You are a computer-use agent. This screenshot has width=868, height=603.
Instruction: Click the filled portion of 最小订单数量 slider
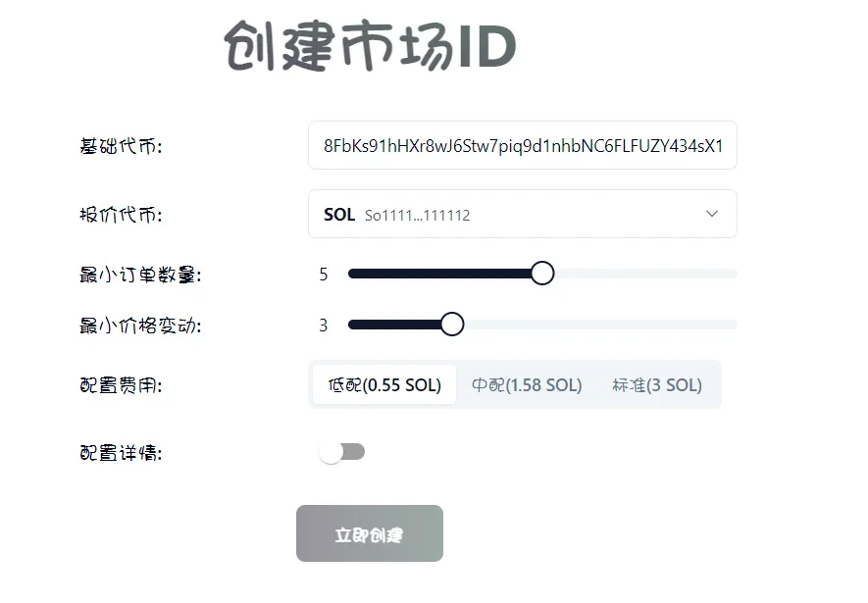coord(439,274)
